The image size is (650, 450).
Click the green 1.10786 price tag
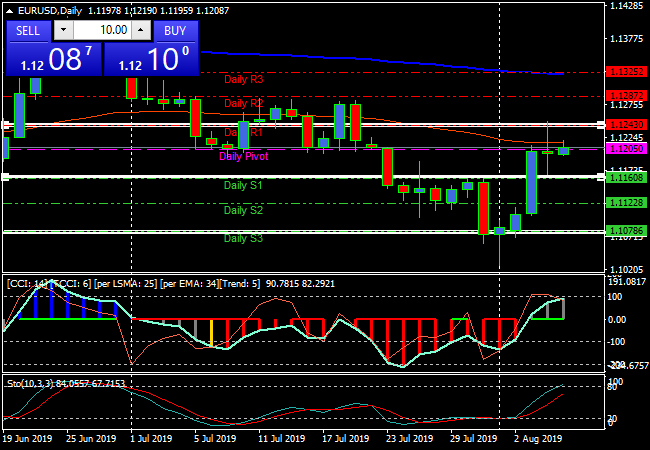coord(626,230)
